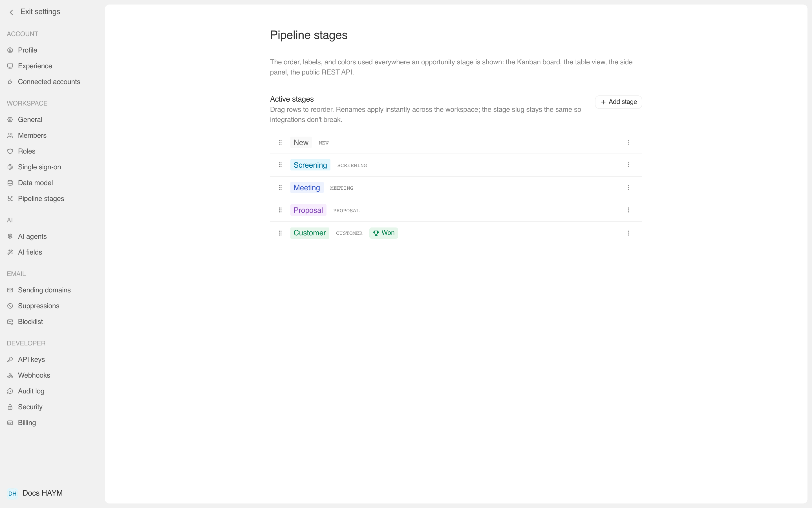Open the options menu for New stage
Image resolution: width=812 pixels, height=508 pixels.
[x=628, y=143]
